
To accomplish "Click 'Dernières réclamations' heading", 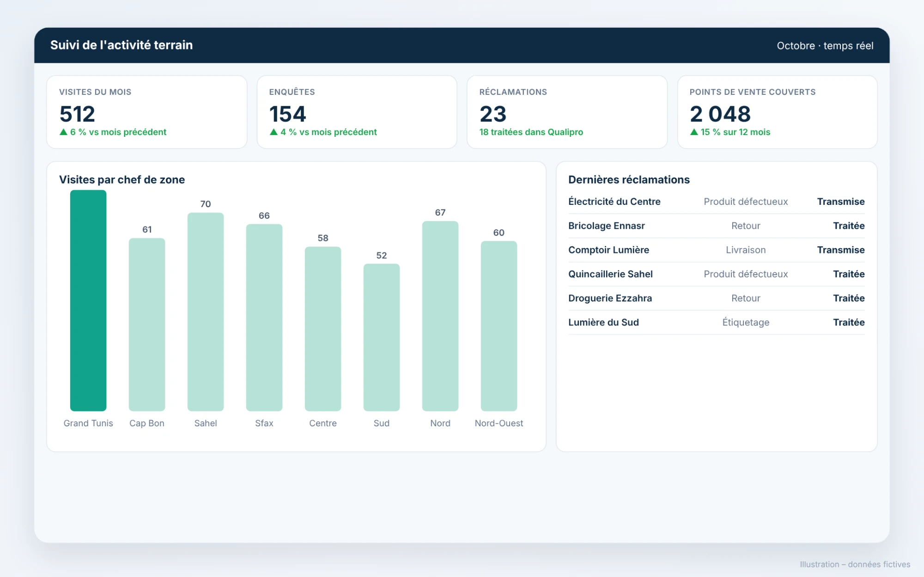I will click(x=629, y=179).
